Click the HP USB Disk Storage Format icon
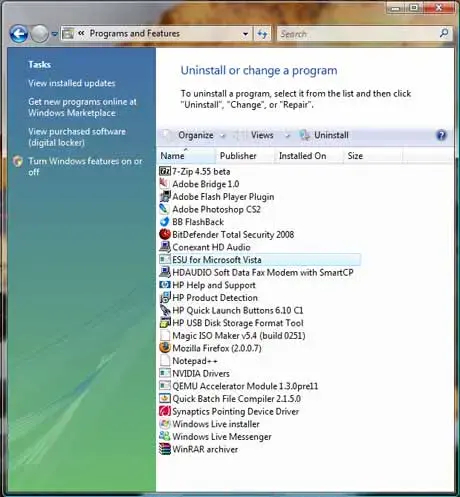460x497 pixels. tap(165, 323)
